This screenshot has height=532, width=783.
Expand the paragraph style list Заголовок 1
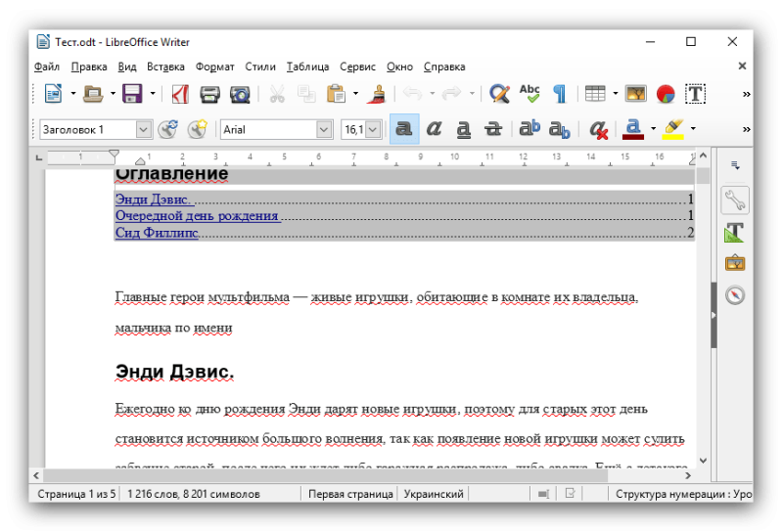143,130
